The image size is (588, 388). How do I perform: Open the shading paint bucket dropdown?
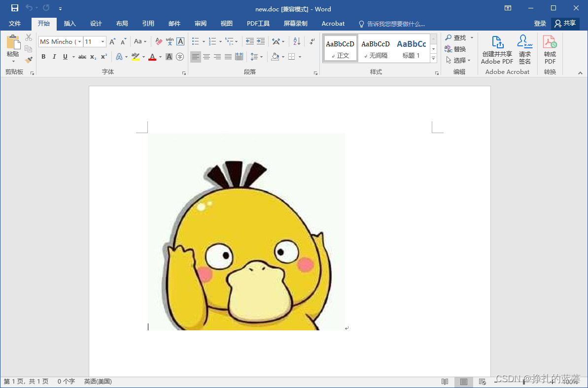pos(283,57)
